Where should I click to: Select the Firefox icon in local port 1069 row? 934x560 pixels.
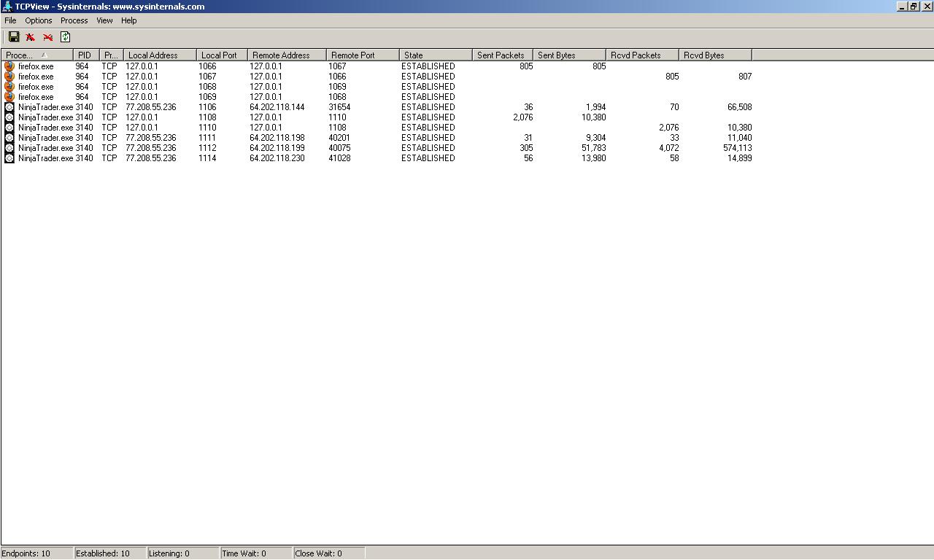(x=9, y=97)
